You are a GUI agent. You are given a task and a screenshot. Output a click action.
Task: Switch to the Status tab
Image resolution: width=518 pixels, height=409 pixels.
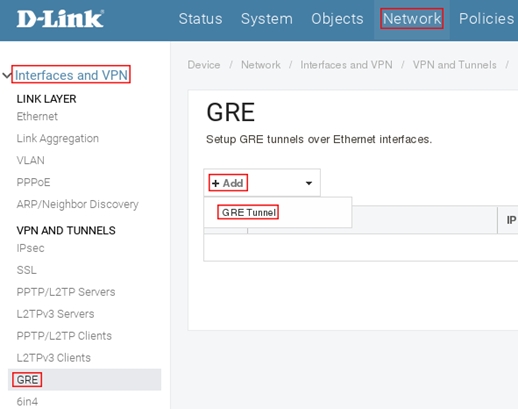[200, 19]
